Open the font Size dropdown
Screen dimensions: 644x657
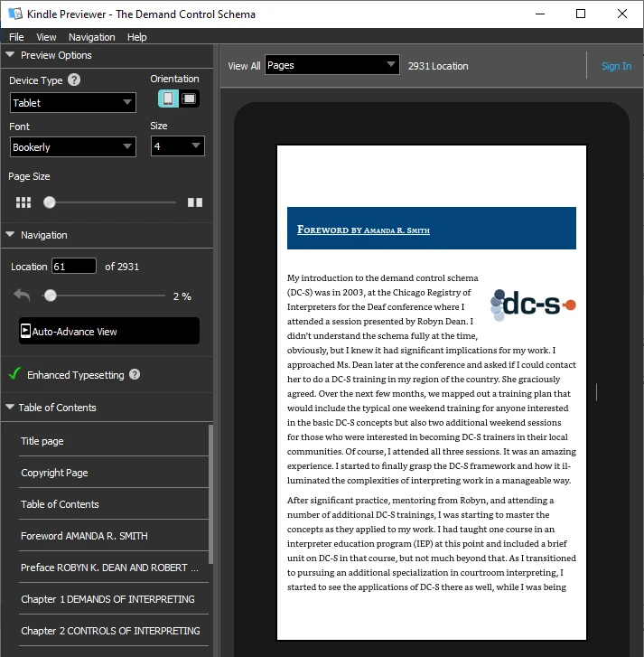click(178, 146)
